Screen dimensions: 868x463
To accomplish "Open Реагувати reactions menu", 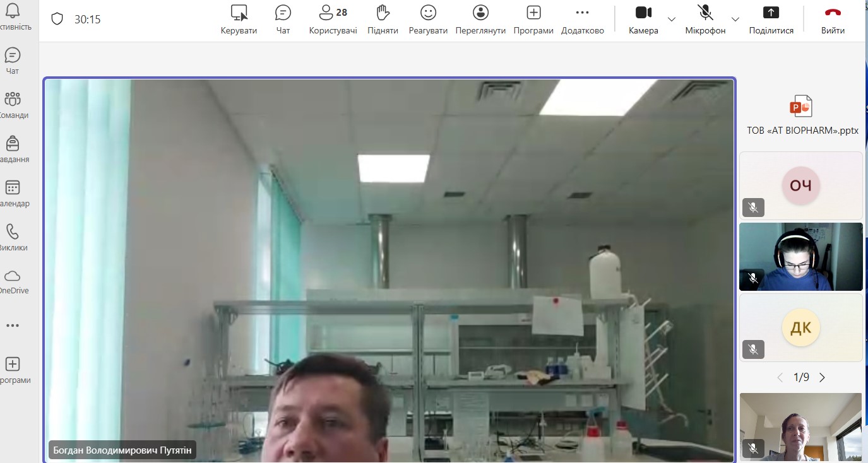I will (428, 19).
